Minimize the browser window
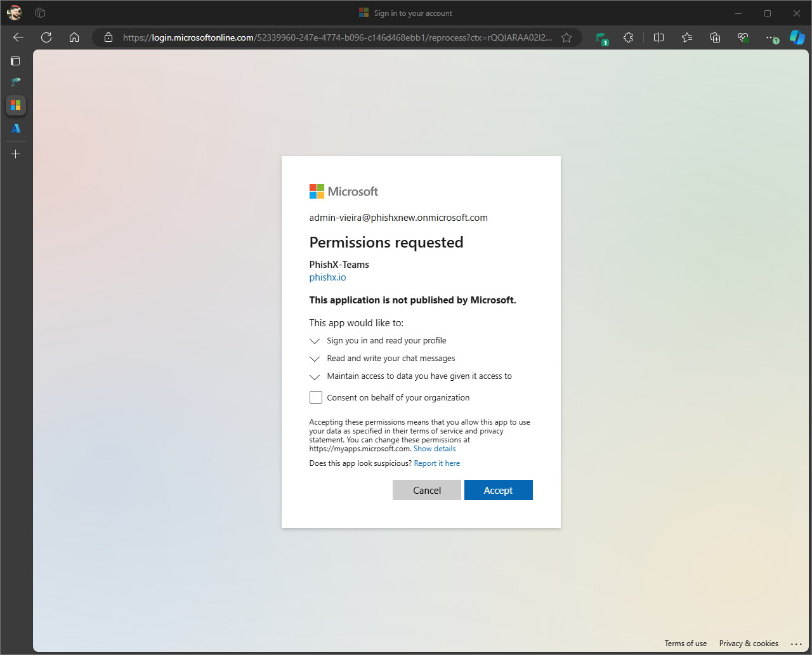Screen dimensions: 812x655 click(738, 13)
